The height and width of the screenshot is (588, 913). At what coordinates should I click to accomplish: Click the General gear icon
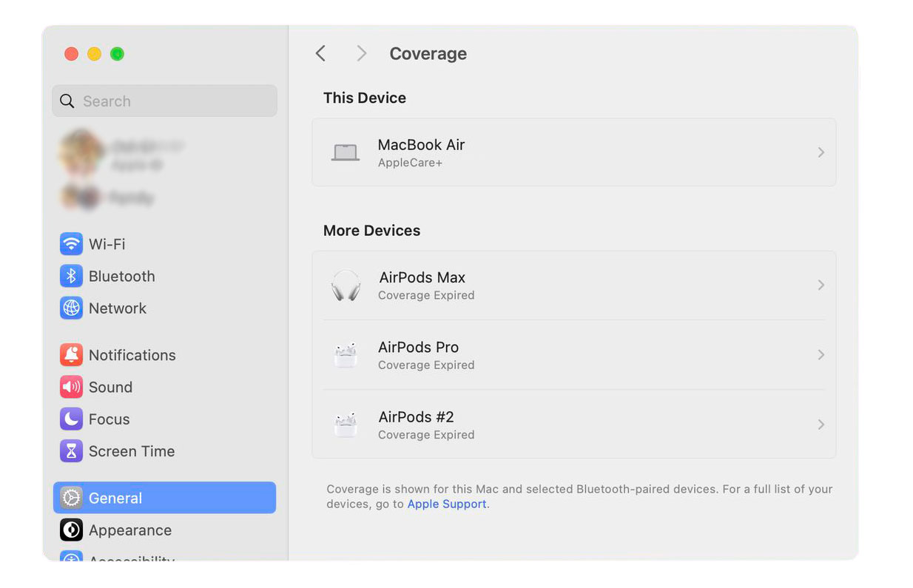71,498
